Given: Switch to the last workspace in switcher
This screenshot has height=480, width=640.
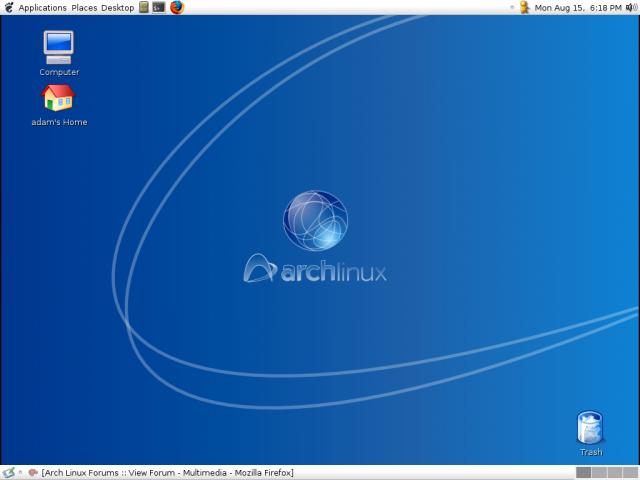Looking at the screenshot, I should coord(631,473).
